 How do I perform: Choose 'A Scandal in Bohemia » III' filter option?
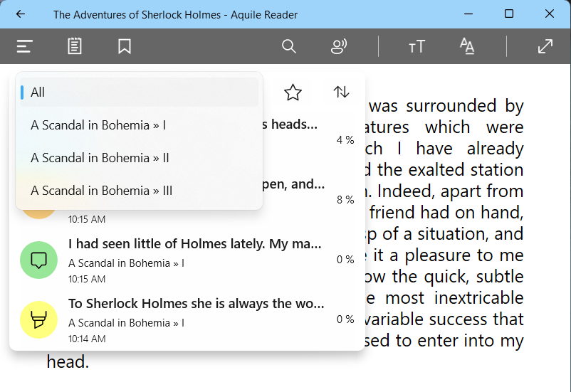point(139,191)
